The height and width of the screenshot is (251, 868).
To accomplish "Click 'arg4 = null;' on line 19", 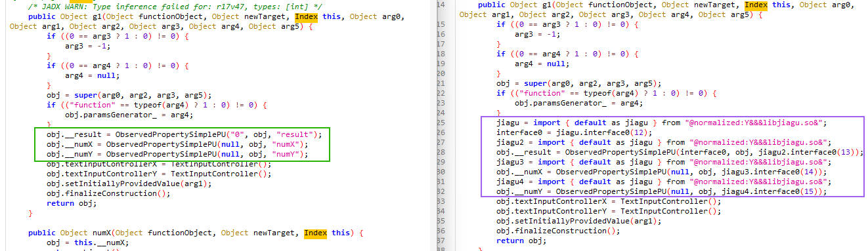I will pyautogui.click(x=542, y=64).
